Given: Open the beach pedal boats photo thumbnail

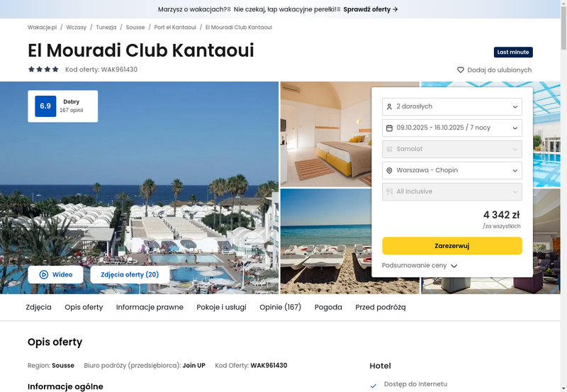Looking at the screenshot, I should tap(326, 241).
